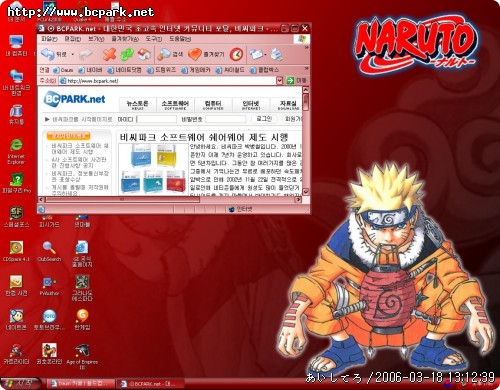Select the 그라나도 에스파다 desktop icon
The image size is (500, 390).
tap(82, 288)
